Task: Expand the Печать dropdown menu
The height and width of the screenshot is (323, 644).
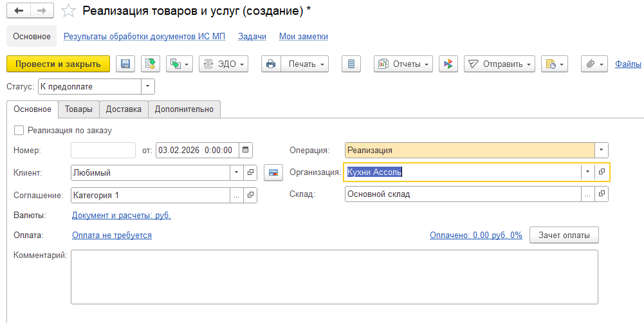Action: coord(306,64)
